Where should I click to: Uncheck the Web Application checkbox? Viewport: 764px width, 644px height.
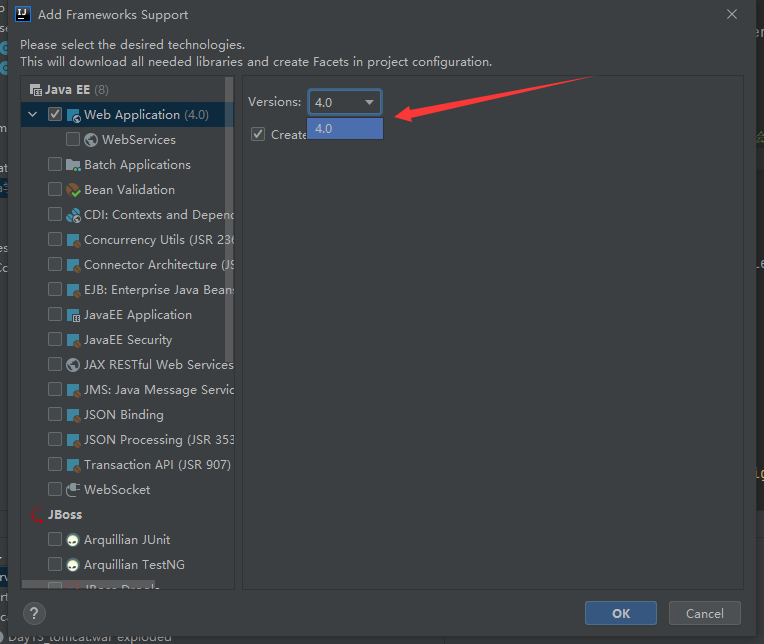[55, 114]
